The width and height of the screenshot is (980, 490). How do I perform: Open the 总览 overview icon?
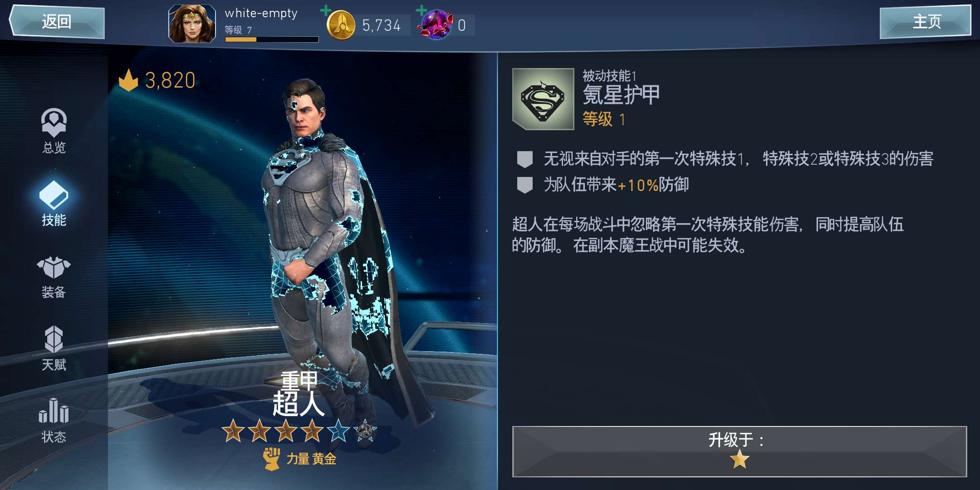click(x=54, y=123)
